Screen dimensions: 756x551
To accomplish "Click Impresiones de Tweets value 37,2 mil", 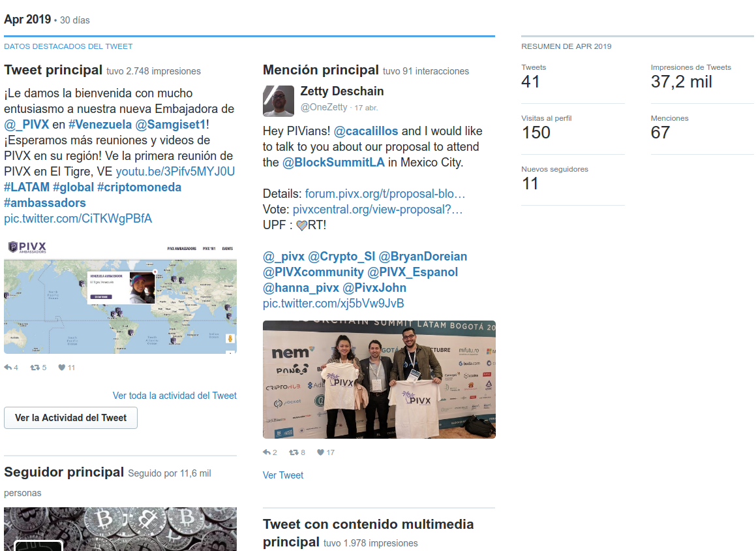I will [x=681, y=82].
